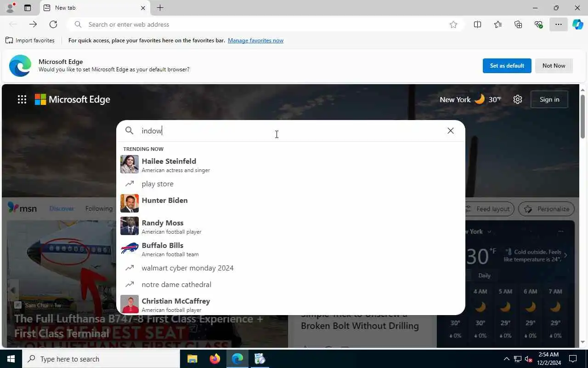Select Hunter Biden suggestion
This screenshot has width=588, height=368.
tap(290, 203)
